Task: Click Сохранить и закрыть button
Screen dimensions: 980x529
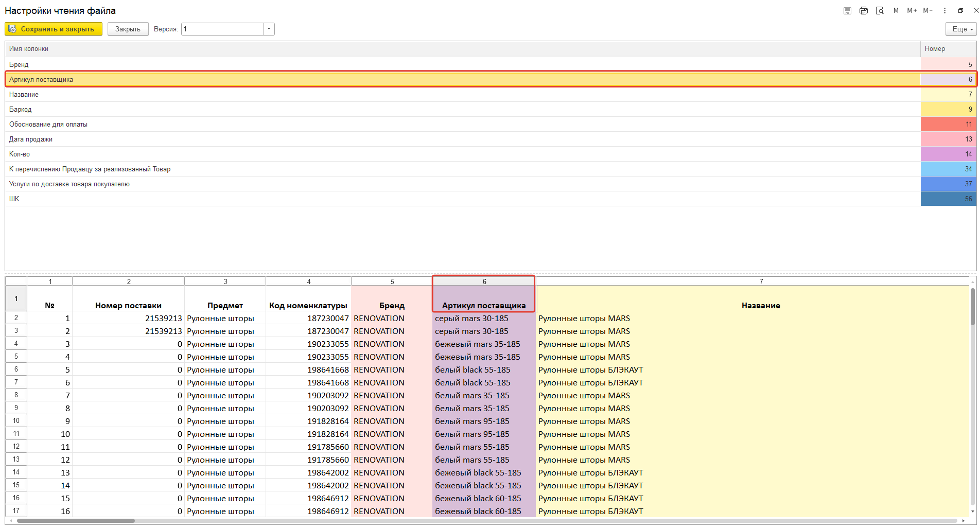Action: pos(54,29)
